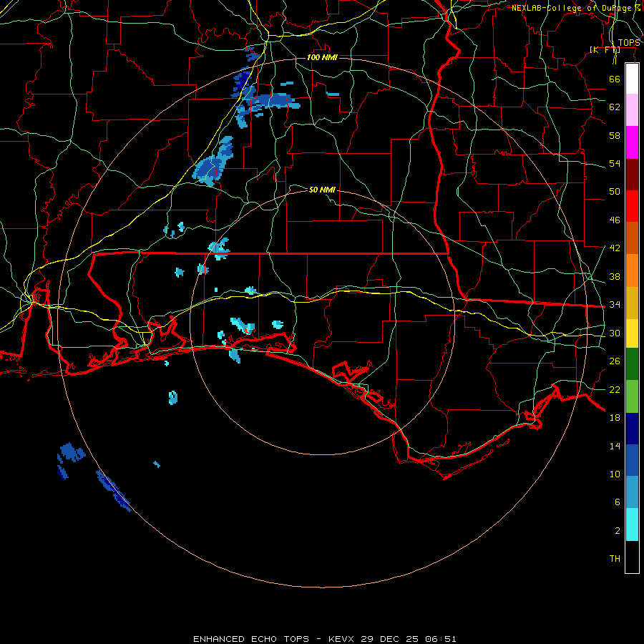Pick the magenta swatch in the tops legend

pos(632,142)
